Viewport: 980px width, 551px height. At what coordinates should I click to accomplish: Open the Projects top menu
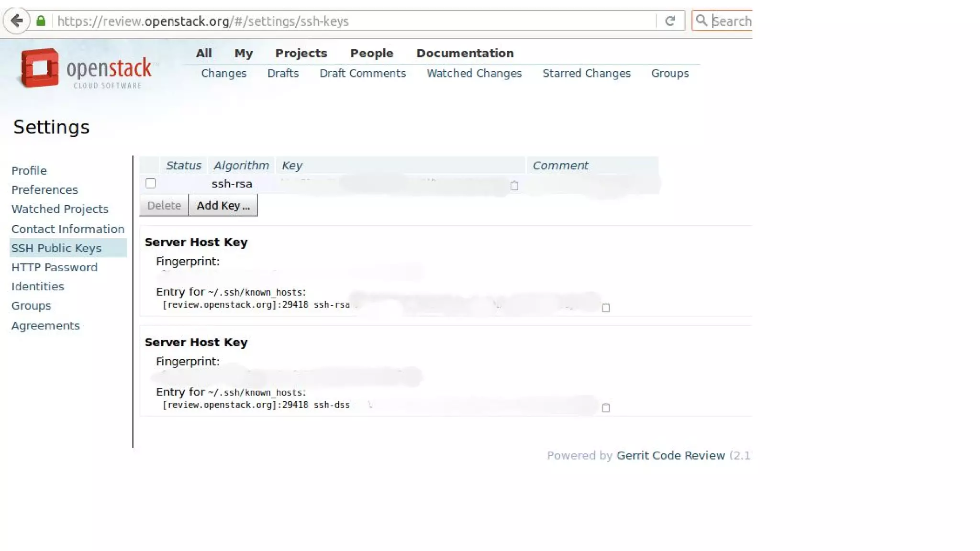(x=301, y=53)
